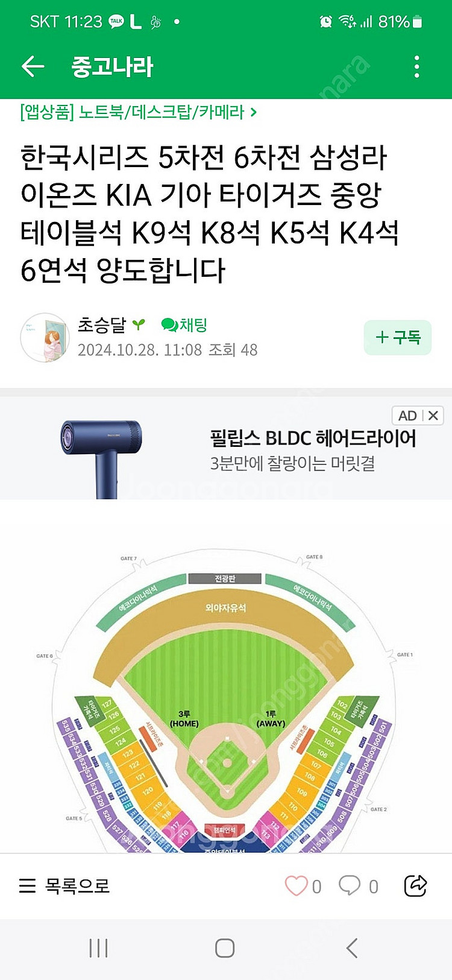Open the comments speech bubble icon
The width and height of the screenshot is (452, 980).
[350, 885]
